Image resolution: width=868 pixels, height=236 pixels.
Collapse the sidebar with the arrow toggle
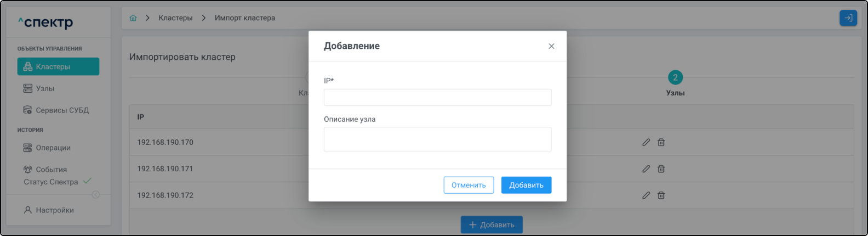pos(96,195)
